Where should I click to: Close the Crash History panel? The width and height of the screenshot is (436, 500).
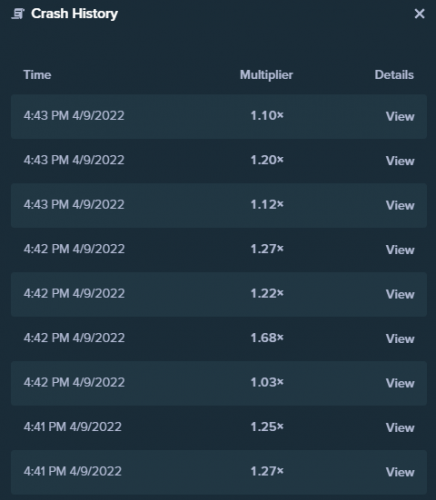coord(419,14)
